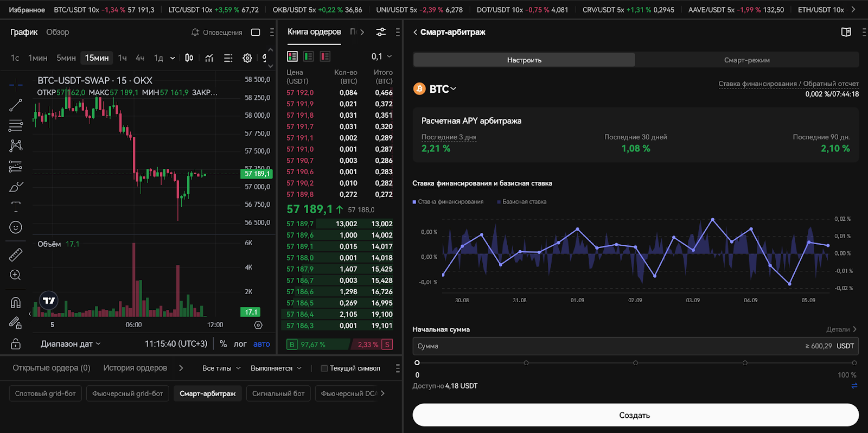Open candlestick chart type selector
Screen dimensions: 868x433
tap(189, 58)
